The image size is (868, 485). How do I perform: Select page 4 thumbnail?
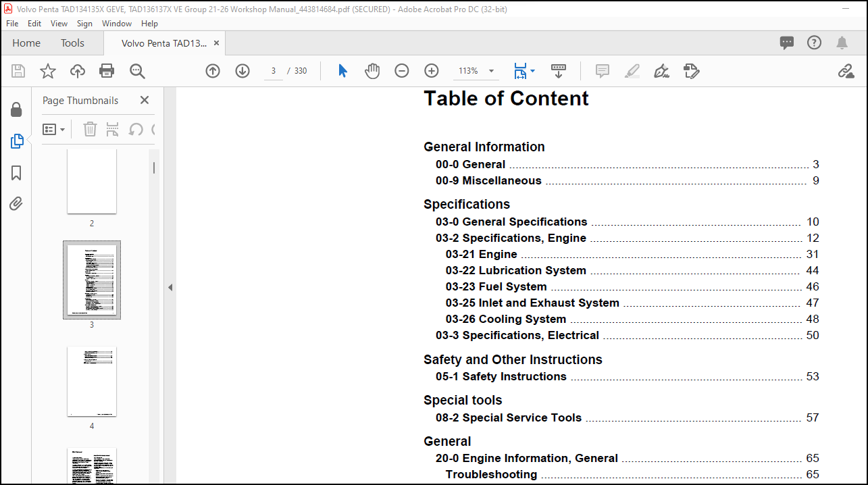coord(92,382)
